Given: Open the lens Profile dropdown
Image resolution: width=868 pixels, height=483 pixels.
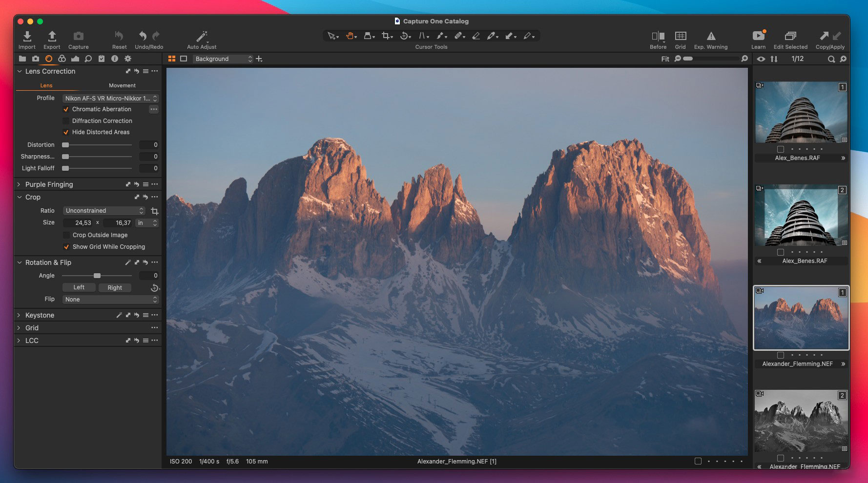Looking at the screenshot, I should (111, 98).
